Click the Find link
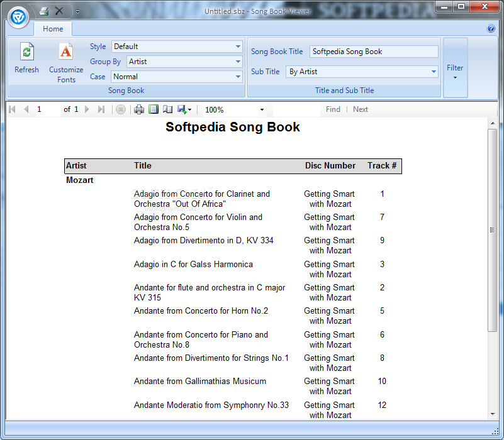The image size is (504, 440). 333,109
